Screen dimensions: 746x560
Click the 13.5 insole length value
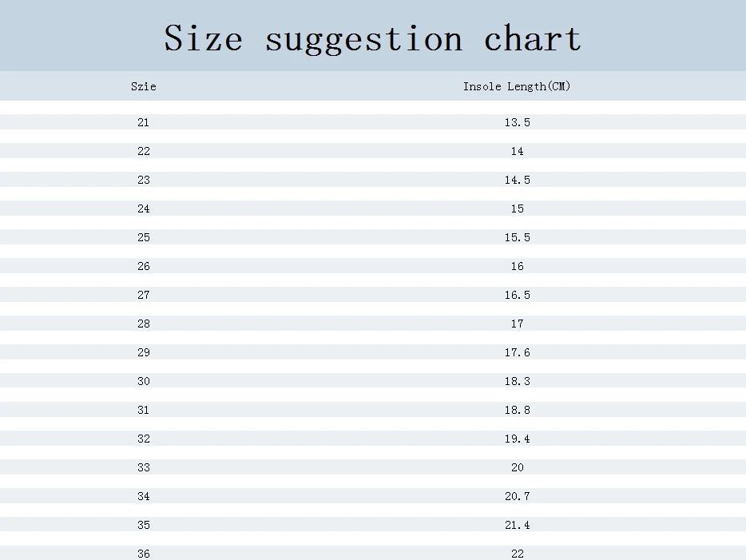click(517, 122)
